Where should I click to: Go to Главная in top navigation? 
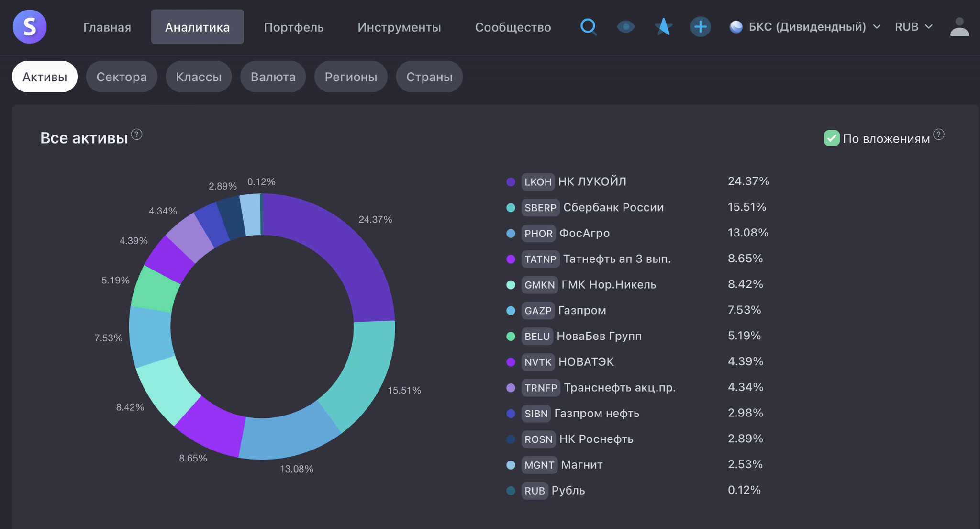coord(107,27)
